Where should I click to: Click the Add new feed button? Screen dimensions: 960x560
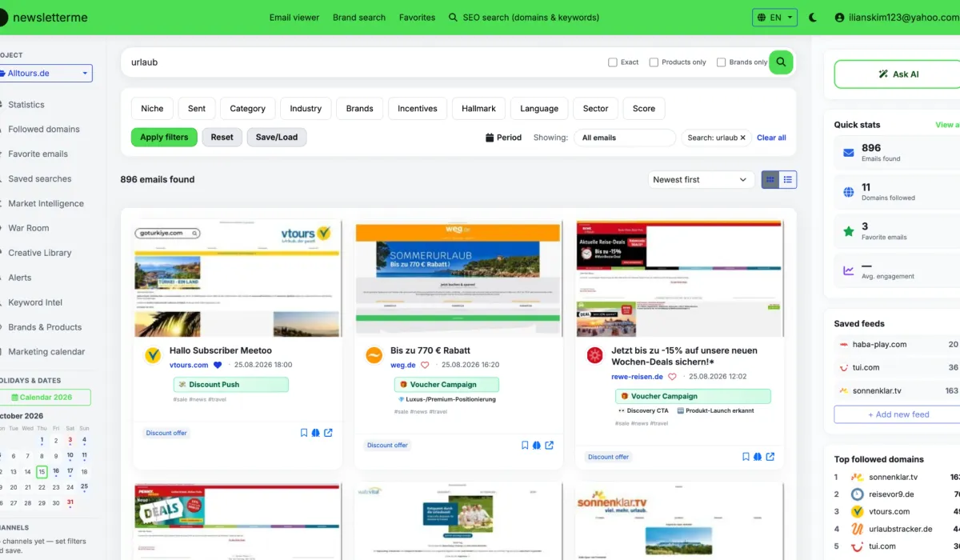tap(898, 414)
